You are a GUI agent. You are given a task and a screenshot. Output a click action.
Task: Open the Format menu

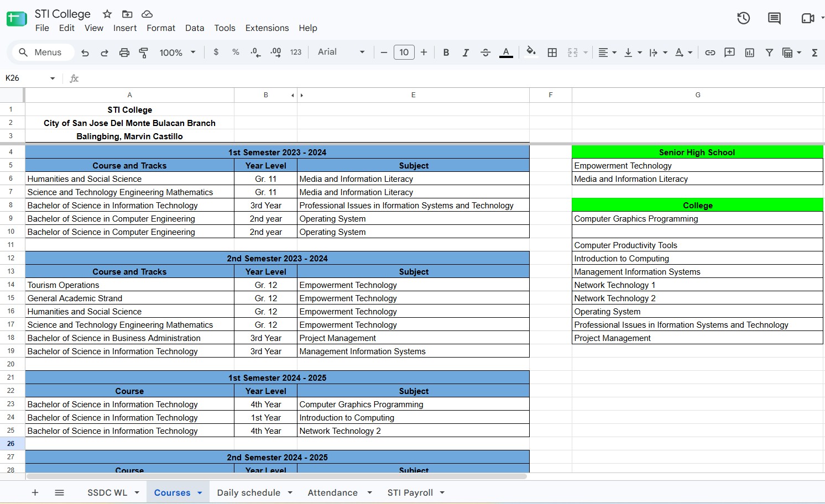(161, 28)
